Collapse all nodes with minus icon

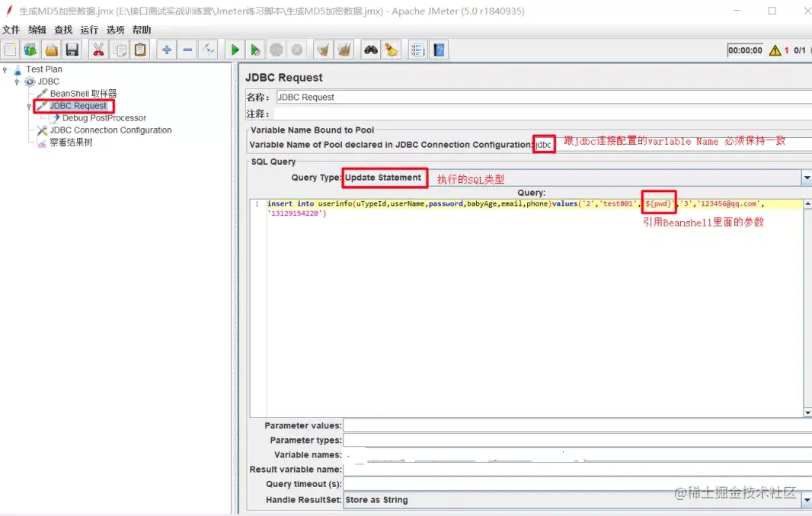(x=187, y=50)
